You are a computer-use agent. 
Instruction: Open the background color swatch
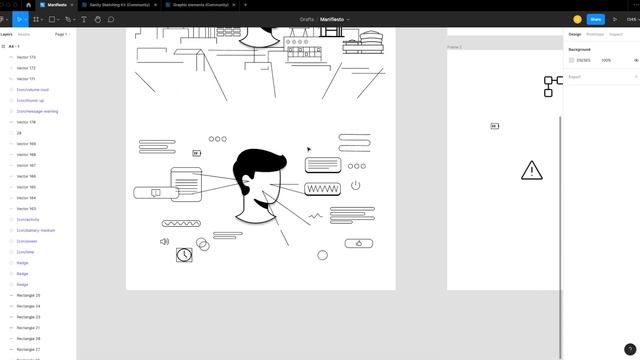[x=571, y=60]
